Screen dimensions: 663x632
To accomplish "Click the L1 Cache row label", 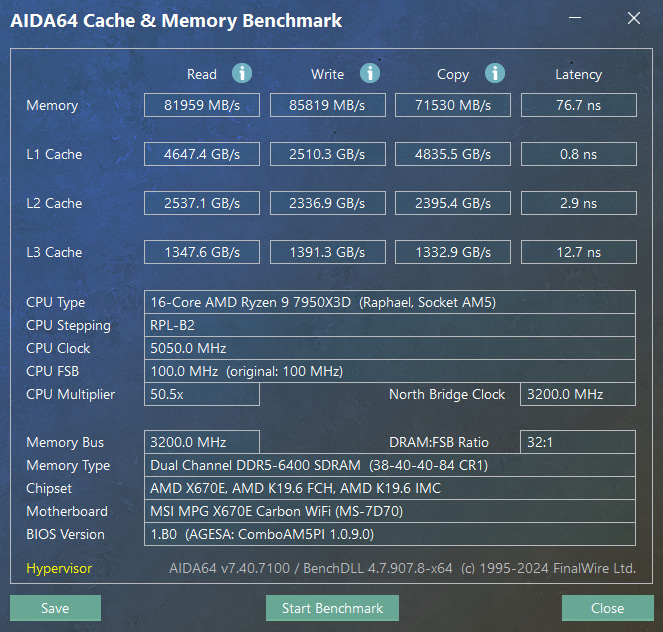I will coord(54,154).
